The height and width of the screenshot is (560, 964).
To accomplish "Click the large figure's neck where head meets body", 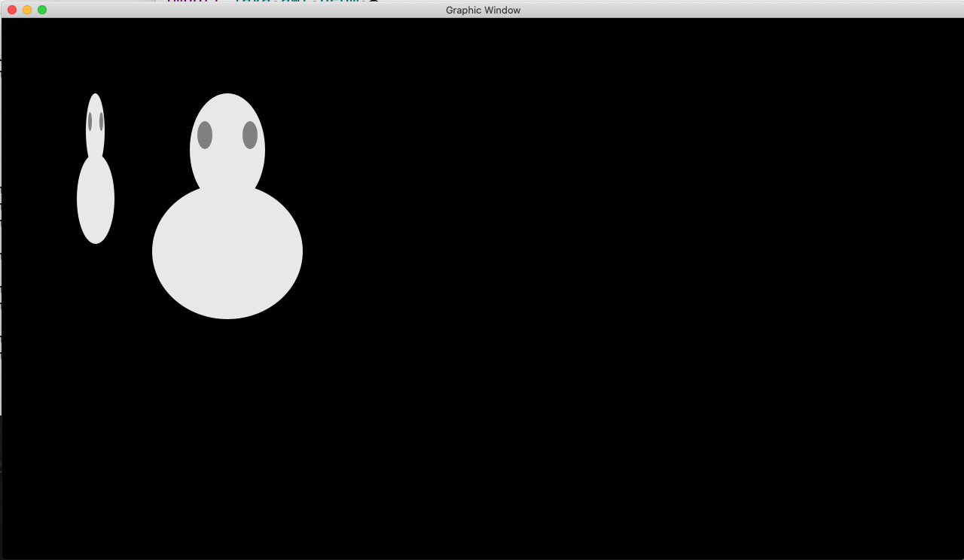I will point(227,188).
